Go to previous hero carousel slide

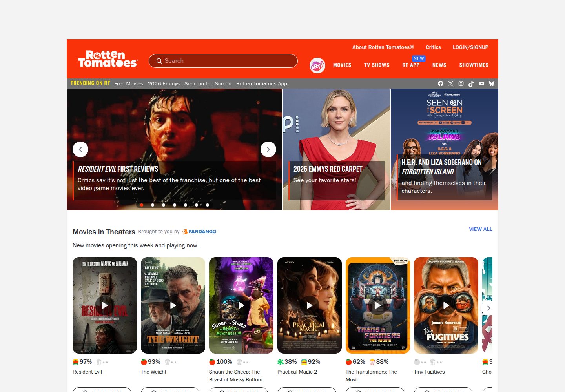(80, 149)
